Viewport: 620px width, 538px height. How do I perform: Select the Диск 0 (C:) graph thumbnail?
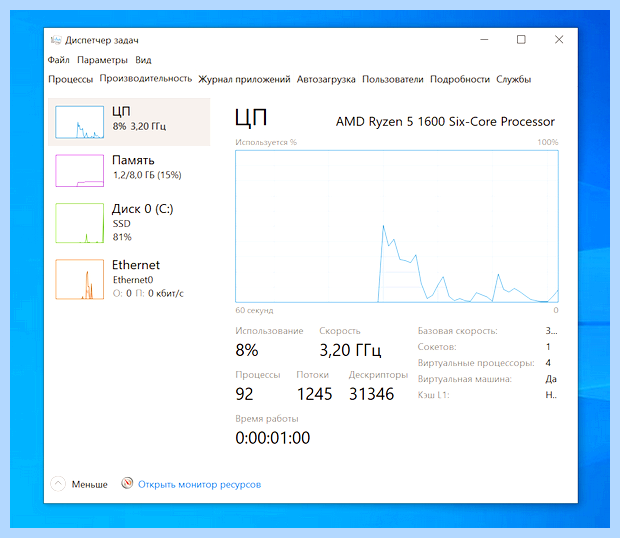point(79,223)
